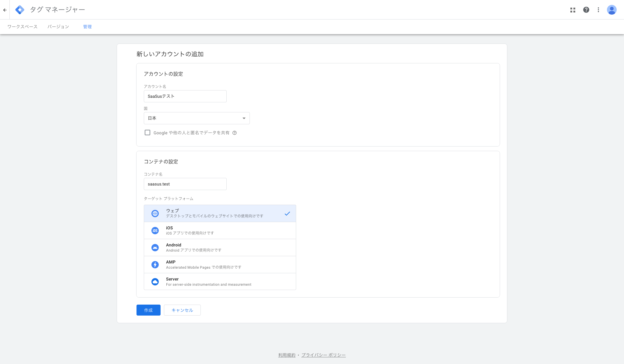
Task: Click the Android robot icon
Action: 155,248
